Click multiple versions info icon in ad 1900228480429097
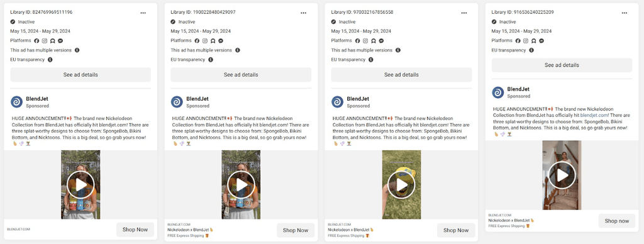Screen dimensions: 644x244 click(x=237, y=50)
